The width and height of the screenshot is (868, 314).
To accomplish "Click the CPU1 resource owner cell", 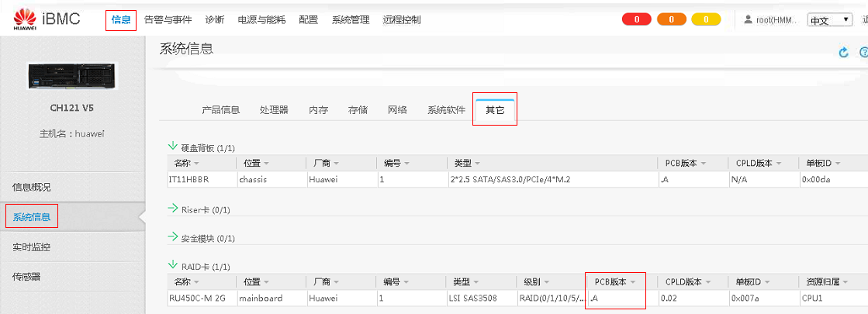I will coord(833,298).
